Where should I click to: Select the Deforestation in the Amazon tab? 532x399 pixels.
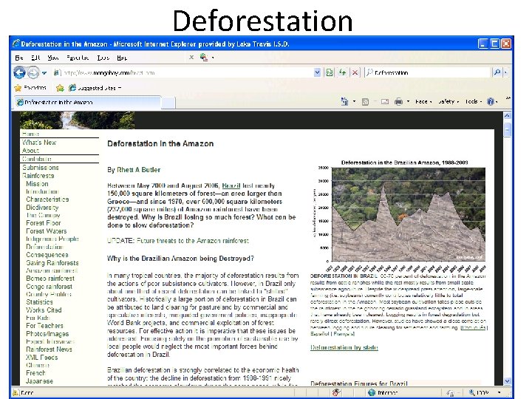tap(87, 102)
